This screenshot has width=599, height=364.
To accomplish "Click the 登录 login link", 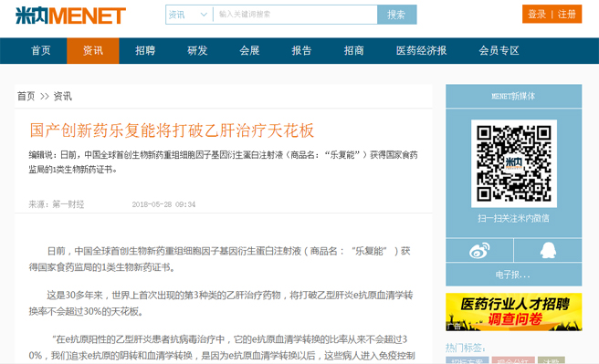I will pos(537,14).
